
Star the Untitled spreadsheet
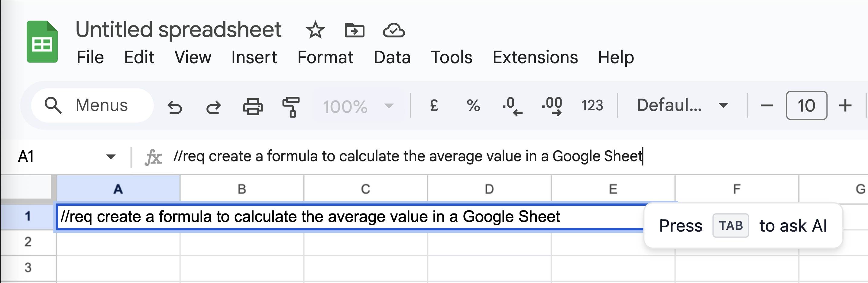pyautogui.click(x=315, y=30)
